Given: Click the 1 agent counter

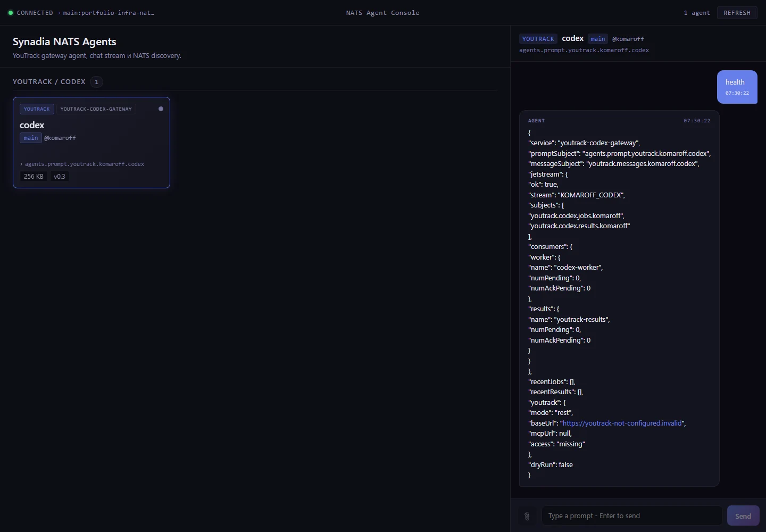Looking at the screenshot, I should [x=697, y=13].
